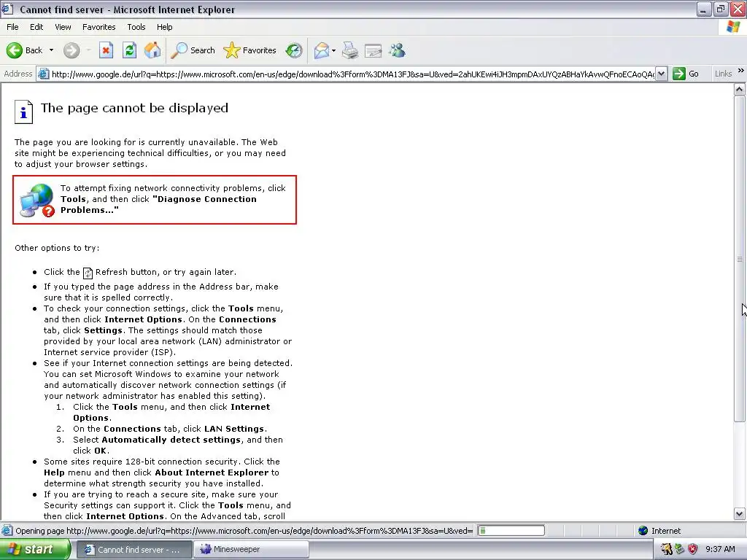Click the vertical scrollbar up arrow
This screenshot has width=747, height=560.
tap(740, 89)
